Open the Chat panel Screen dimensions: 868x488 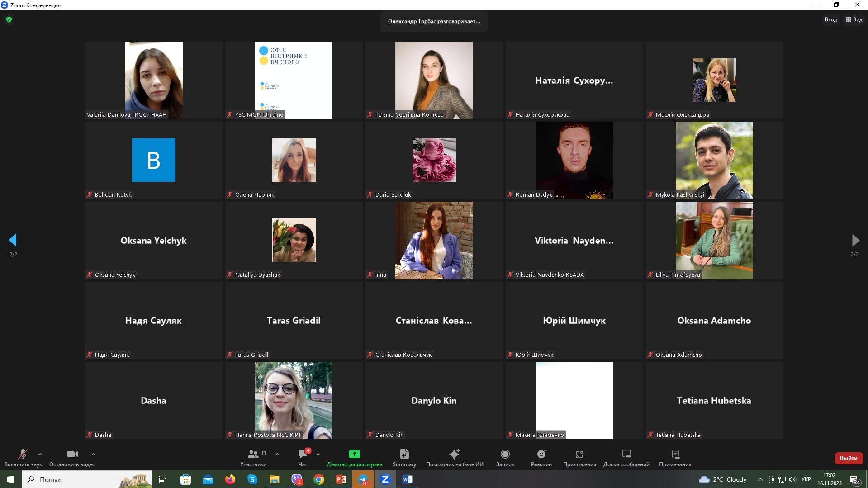(303, 454)
